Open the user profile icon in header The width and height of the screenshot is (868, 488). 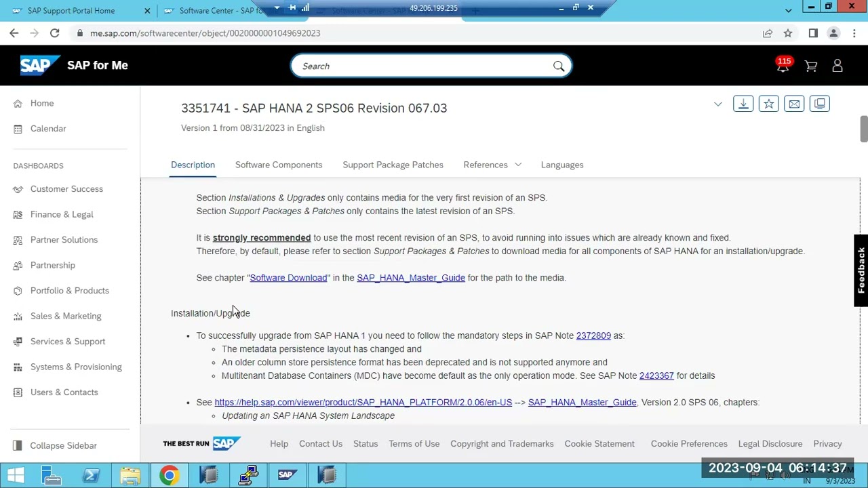837,66
